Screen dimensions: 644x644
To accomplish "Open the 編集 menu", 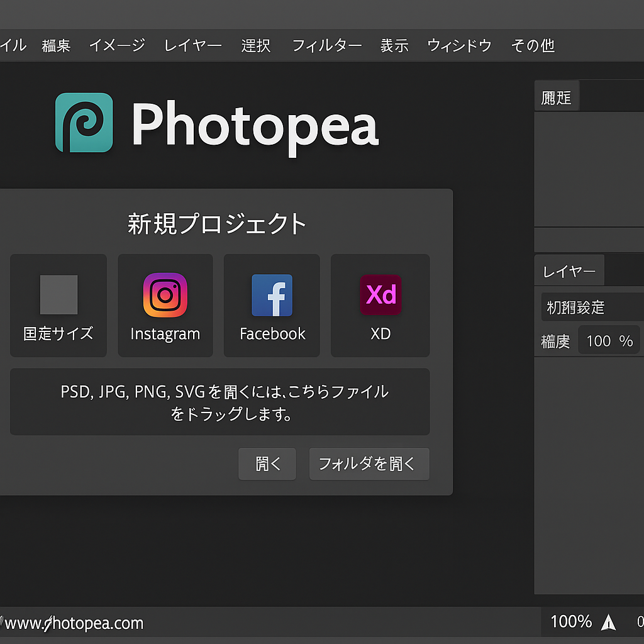I will [x=56, y=45].
